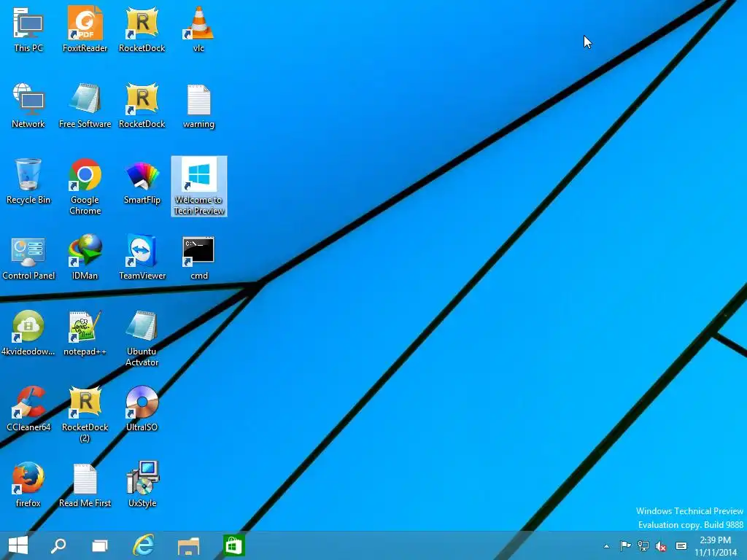Open the network status tray icon

[643, 546]
